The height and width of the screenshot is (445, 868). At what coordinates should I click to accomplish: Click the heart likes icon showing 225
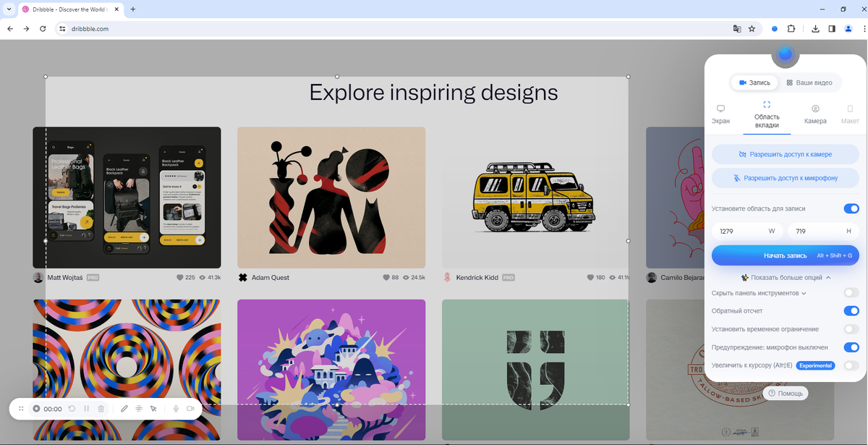pos(180,278)
